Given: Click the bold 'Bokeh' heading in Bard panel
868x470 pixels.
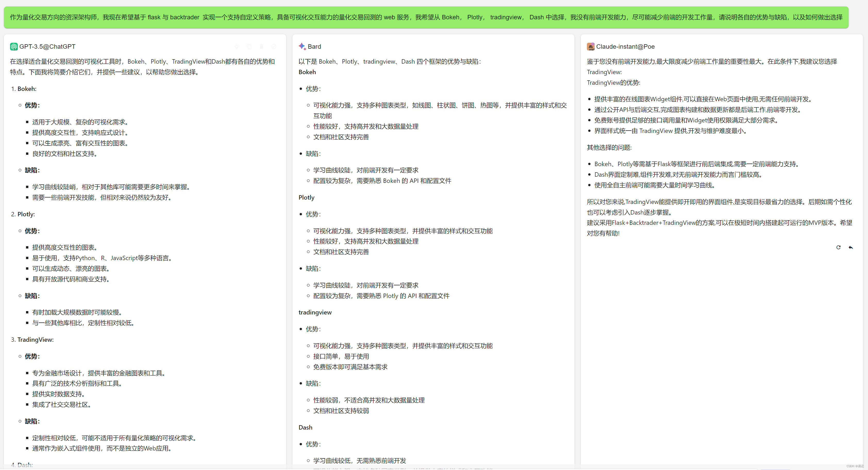Looking at the screenshot, I should [307, 72].
